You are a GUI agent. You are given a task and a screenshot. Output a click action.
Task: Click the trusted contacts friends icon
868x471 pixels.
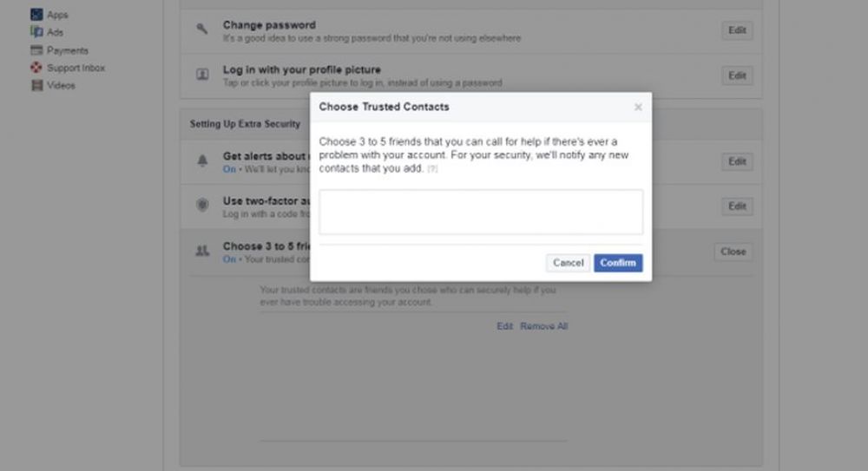[x=202, y=251]
